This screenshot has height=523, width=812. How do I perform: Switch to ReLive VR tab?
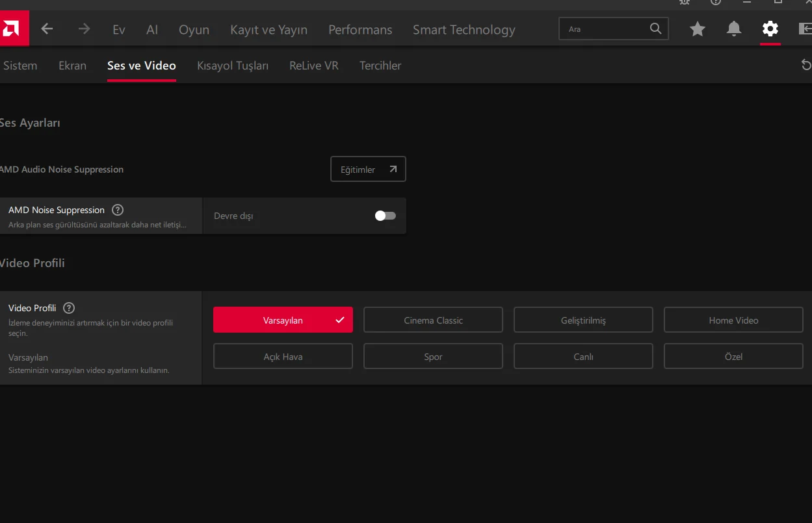pyautogui.click(x=314, y=66)
